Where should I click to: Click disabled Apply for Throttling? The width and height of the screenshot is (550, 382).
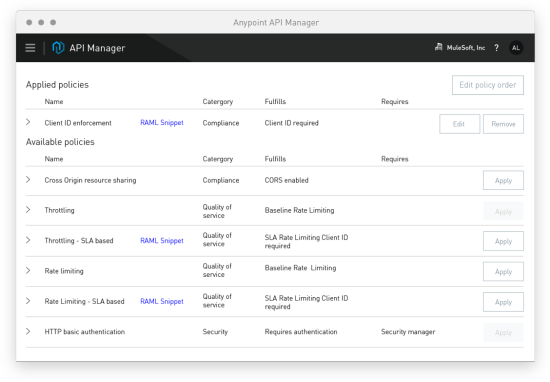(503, 211)
